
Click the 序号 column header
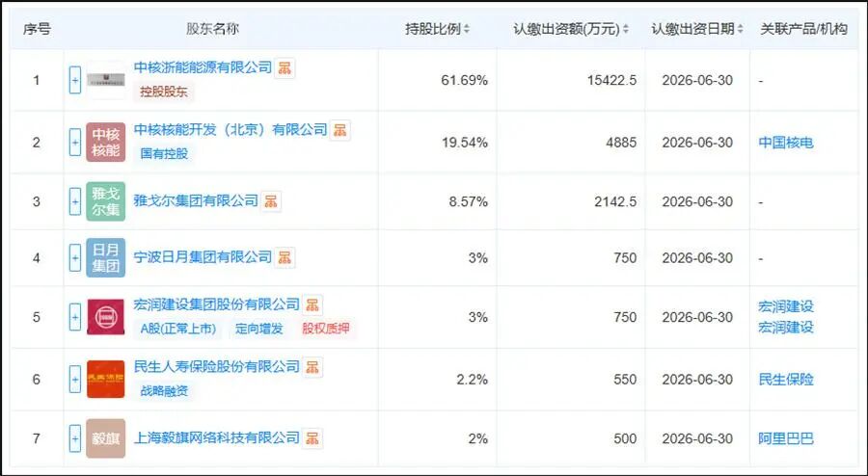(37, 29)
